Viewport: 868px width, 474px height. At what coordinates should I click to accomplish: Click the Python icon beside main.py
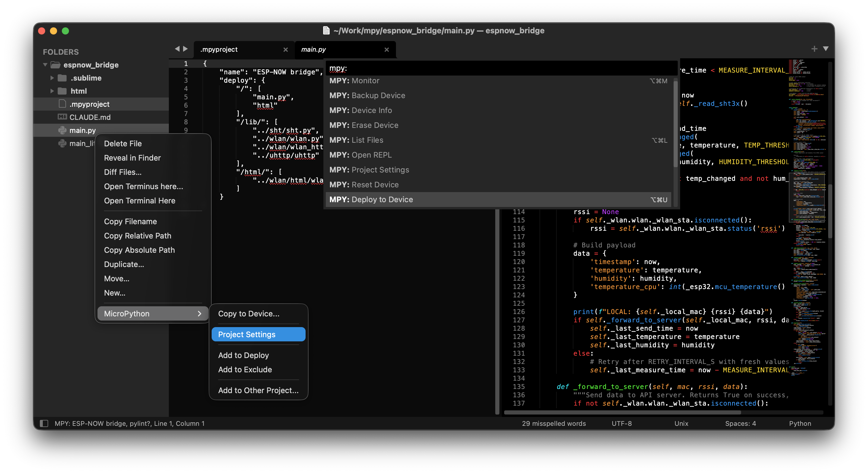pyautogui.click(x=62, y=130)
